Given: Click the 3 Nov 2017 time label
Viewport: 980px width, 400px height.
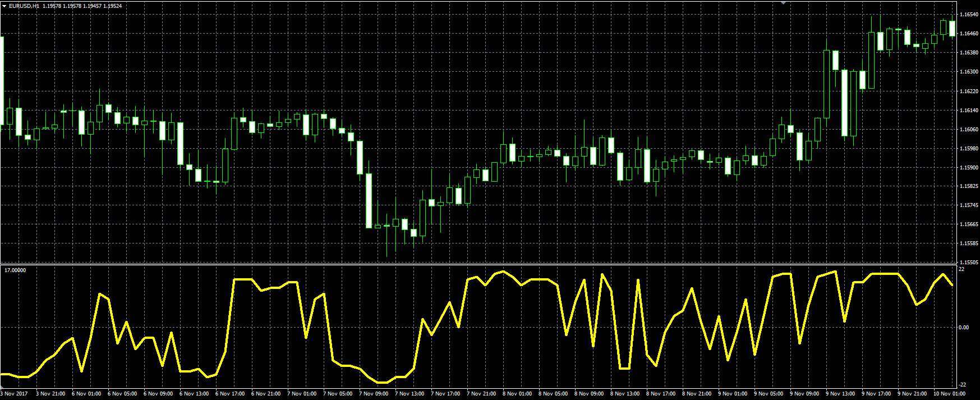Looking at the screenshot, I should point(14,394).
